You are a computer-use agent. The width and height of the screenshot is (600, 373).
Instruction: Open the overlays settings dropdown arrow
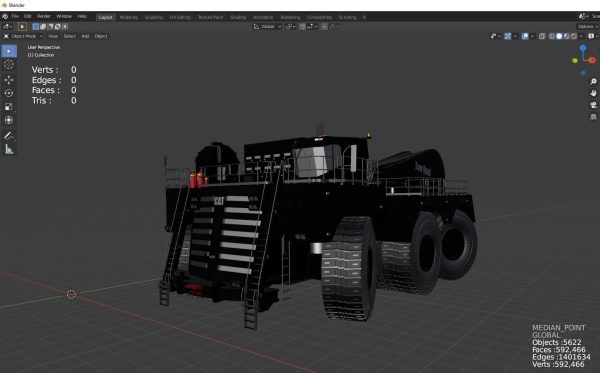coord(532,36)
